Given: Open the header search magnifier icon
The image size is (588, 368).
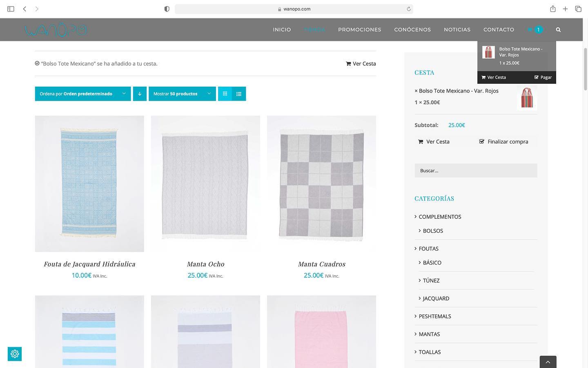Looking at the screenshot, I should 558,29.
